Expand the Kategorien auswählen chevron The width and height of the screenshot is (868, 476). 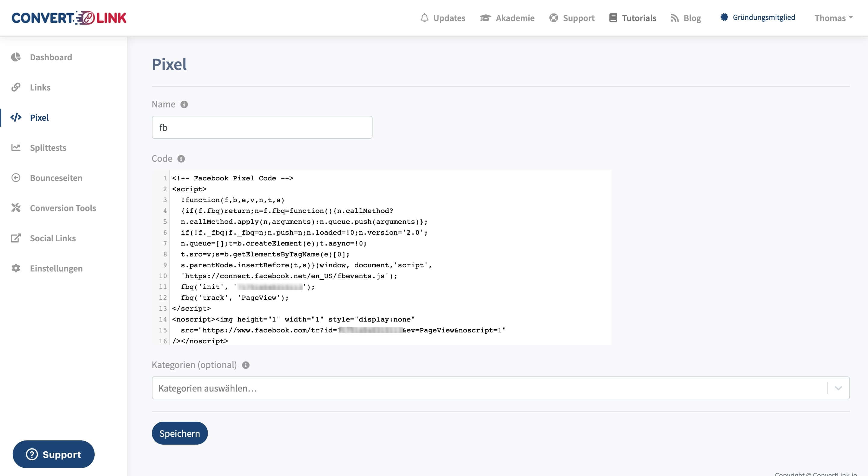pyautogui.click(x=838, y=388)
